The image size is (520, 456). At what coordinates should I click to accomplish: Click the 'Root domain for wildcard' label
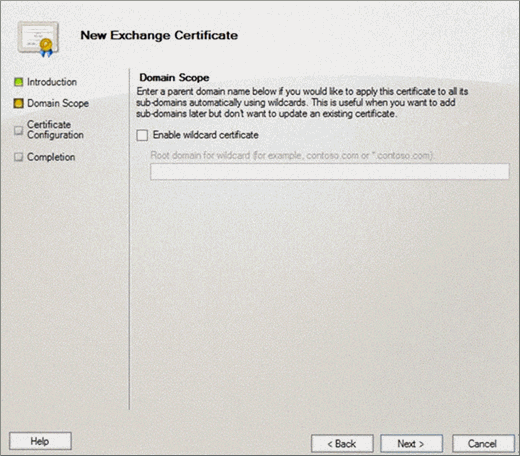292,156
